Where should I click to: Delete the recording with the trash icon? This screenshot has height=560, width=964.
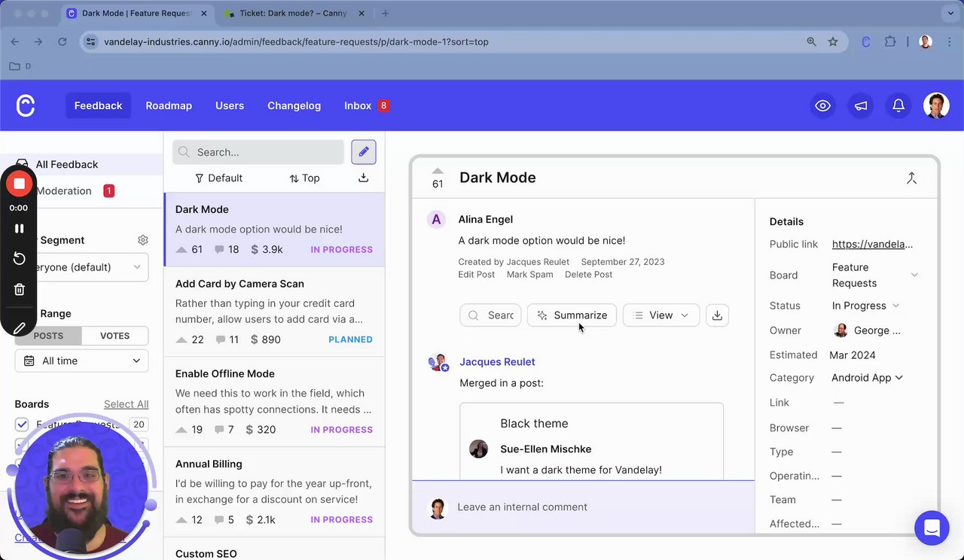tap(20, 289)
